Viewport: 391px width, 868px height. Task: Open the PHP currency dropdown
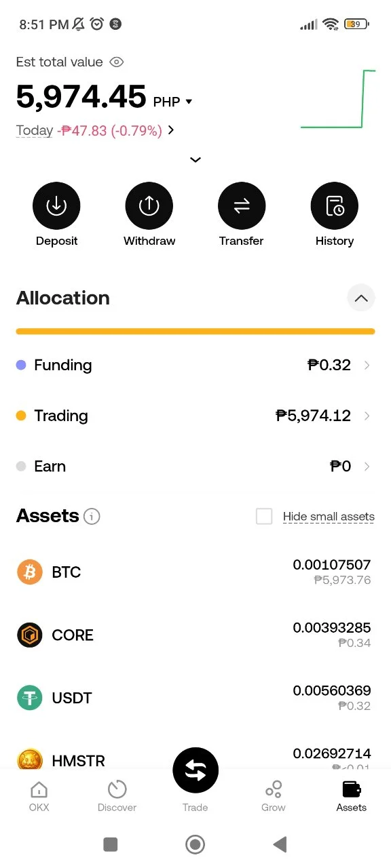[x=173, y=102]
